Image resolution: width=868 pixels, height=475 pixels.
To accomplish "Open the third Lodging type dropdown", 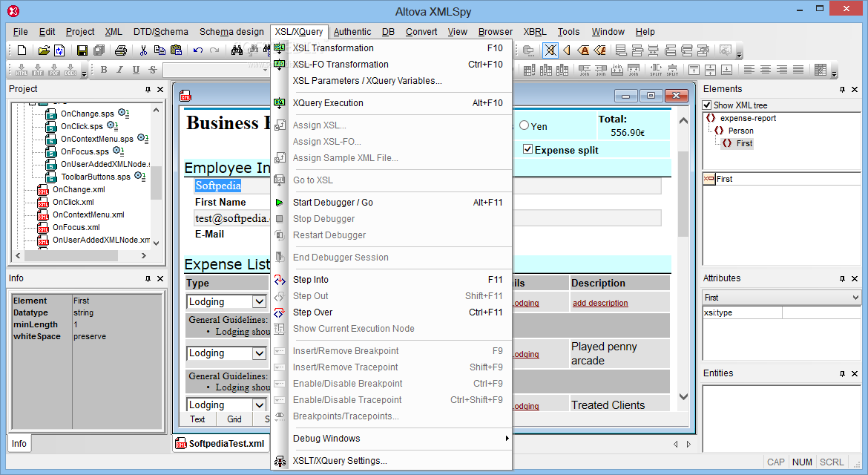I will click(259, 405).
